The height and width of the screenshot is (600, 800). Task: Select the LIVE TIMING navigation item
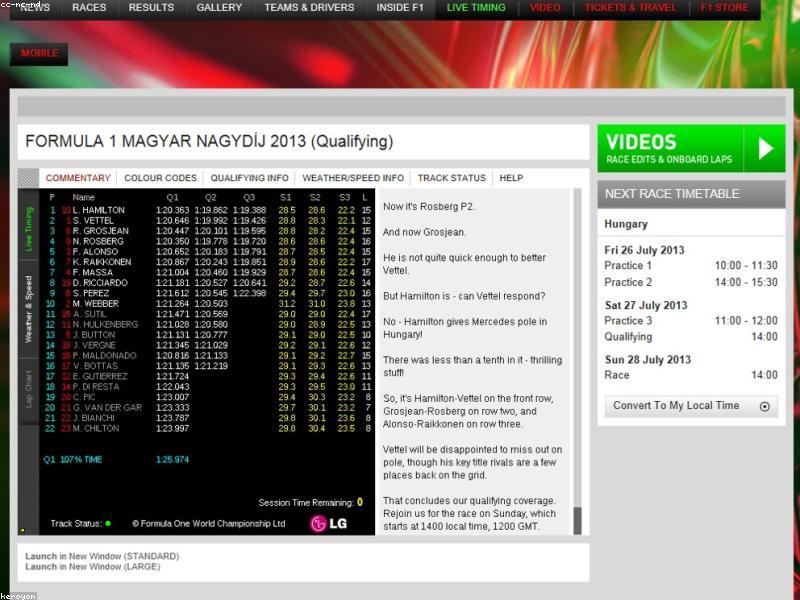[476, 8]
